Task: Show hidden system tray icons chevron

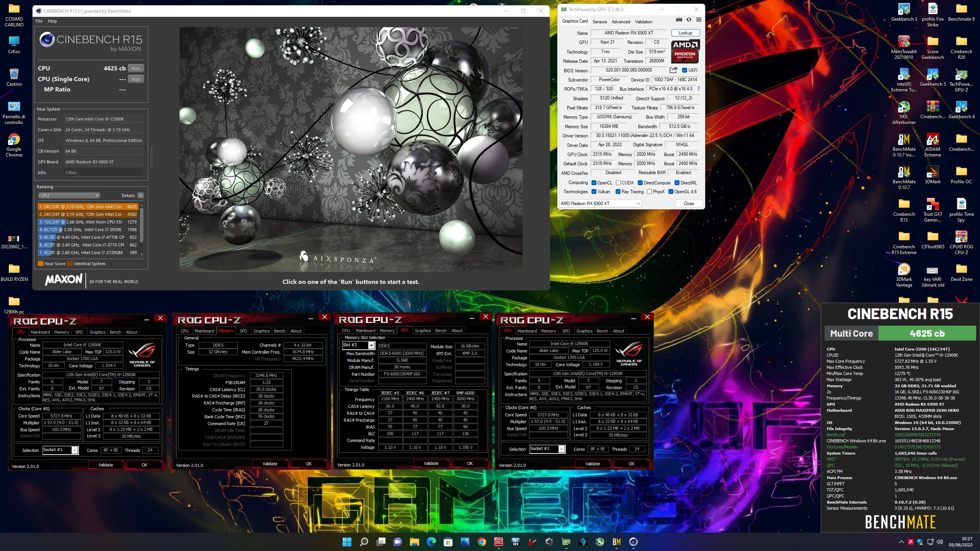Action: click(x=901, y=542)
